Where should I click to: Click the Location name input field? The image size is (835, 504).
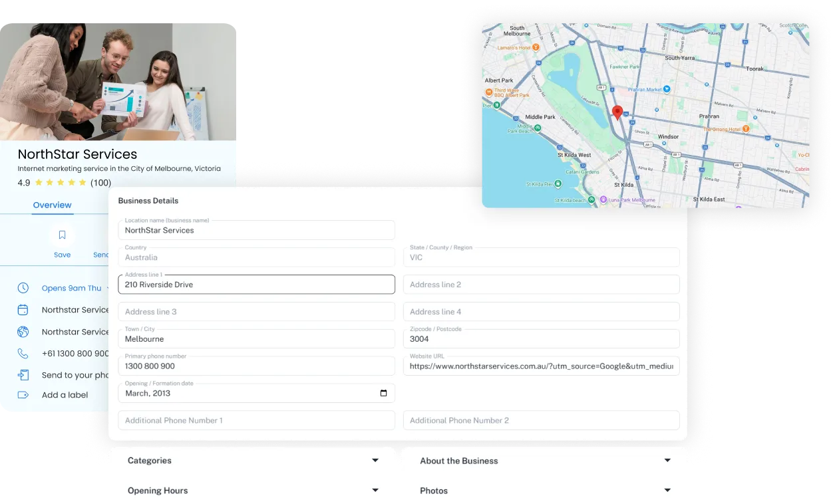[x=256, y=230]
